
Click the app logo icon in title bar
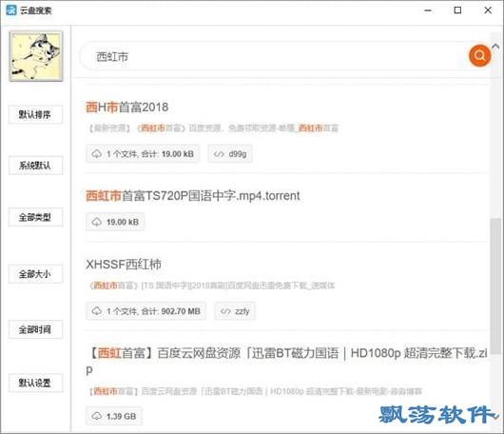click(10, 10)
